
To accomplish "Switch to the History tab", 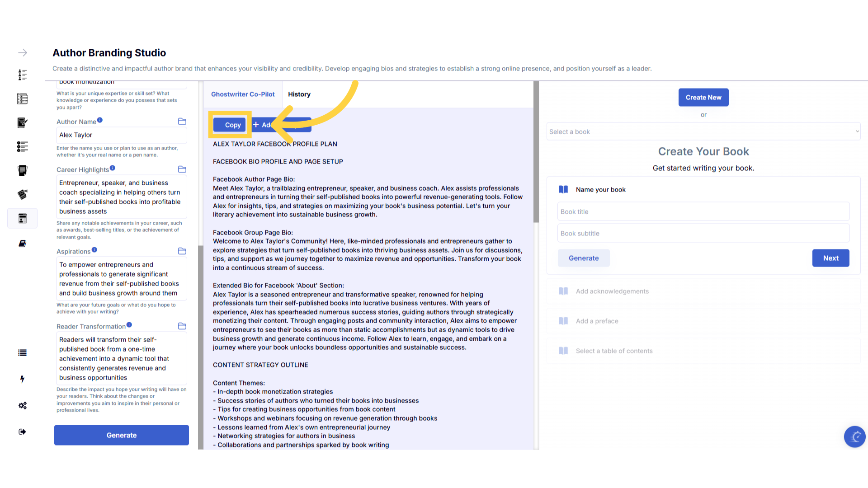I will [299, 94].
